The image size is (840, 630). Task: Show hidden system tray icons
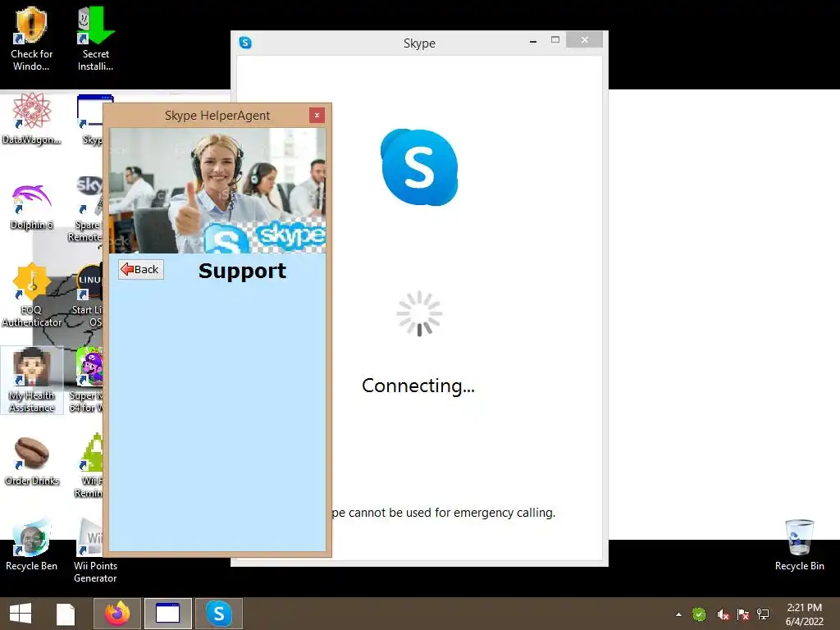pyautogui.click(x=678, y=614)
